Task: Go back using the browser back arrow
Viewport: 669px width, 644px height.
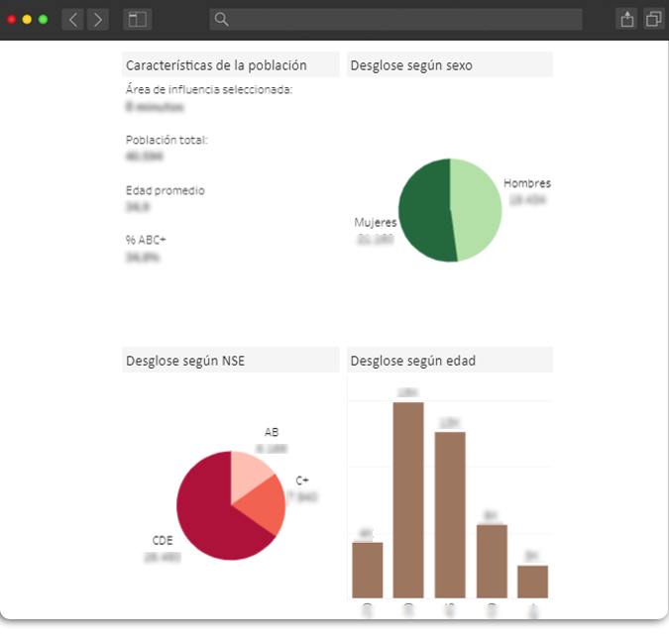Action: [72, 19]
